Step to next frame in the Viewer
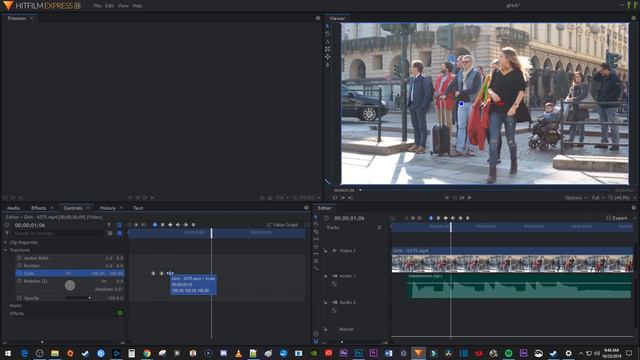 pos(462,198)
